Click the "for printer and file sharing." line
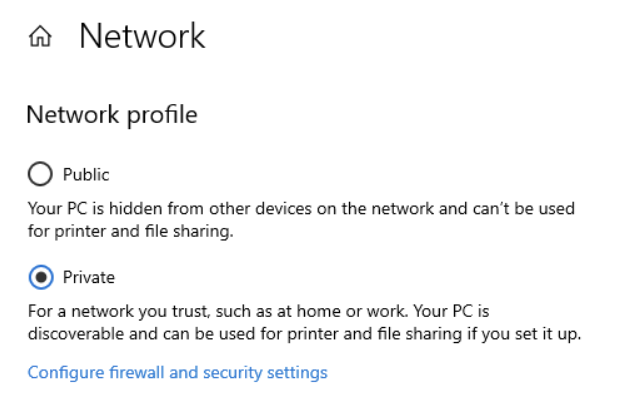The width and height of the screenshot is (620, 412). [129, 231]
